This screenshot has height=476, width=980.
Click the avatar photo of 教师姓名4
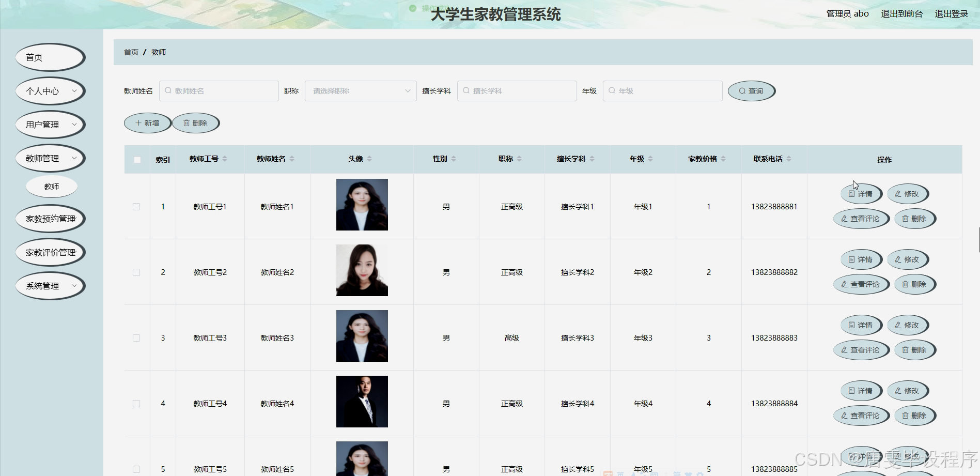coord(362,402)
